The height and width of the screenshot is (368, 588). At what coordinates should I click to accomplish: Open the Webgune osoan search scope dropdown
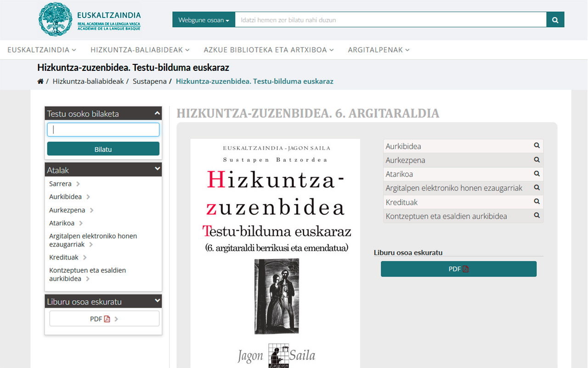[204, 20]
